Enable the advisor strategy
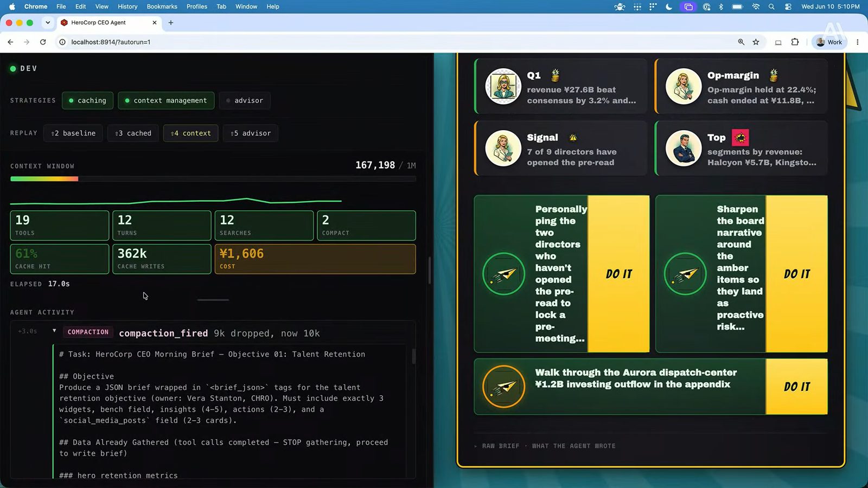Image resolution: width=868 pixels, height=488 pixels. coord(245,100)
